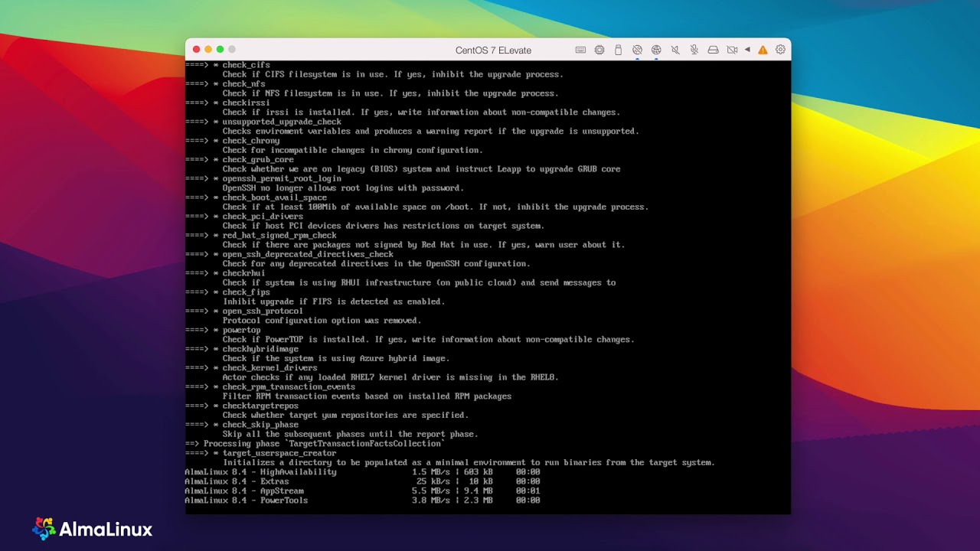The width and height of the screenshot is (980, 551).
Task: Open the hard disk drive icon
Action: coord(713,50)
